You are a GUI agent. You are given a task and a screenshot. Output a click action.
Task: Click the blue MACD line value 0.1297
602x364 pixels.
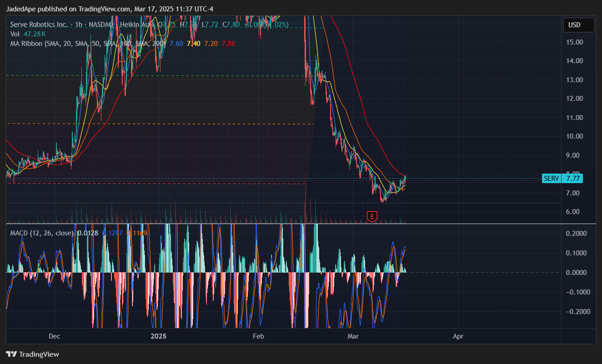point(112,233)
